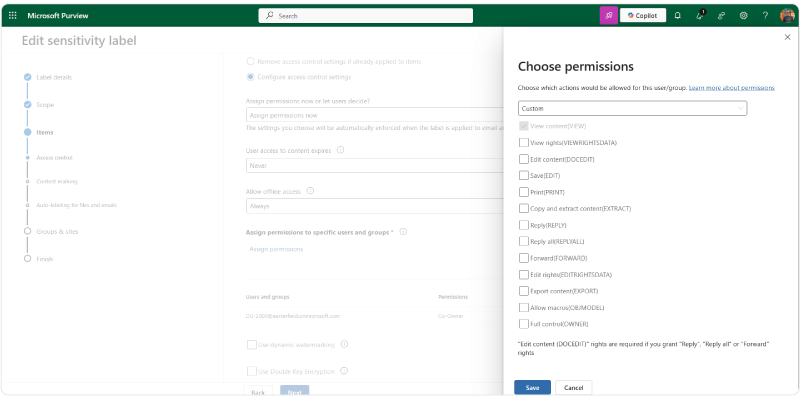
Task: Close the Choose permissions panel
Action: click(787, 37)
